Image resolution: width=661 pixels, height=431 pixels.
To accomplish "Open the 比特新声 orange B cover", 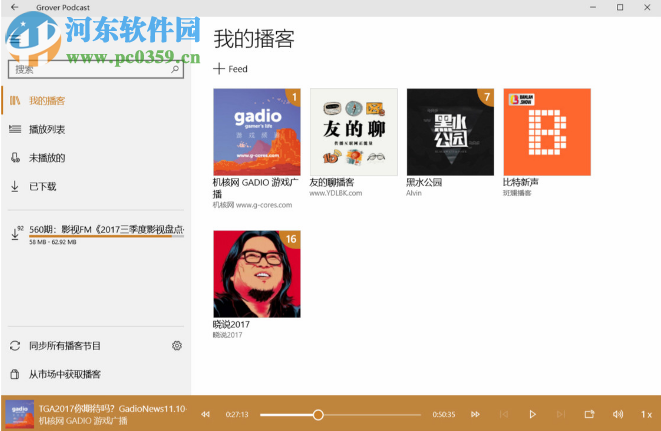I will point(547,132).
